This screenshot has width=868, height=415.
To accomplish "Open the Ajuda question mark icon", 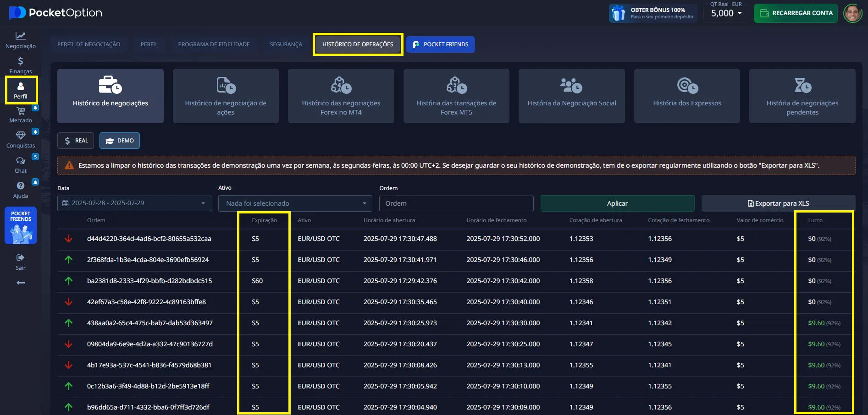I will pos(21,186).
